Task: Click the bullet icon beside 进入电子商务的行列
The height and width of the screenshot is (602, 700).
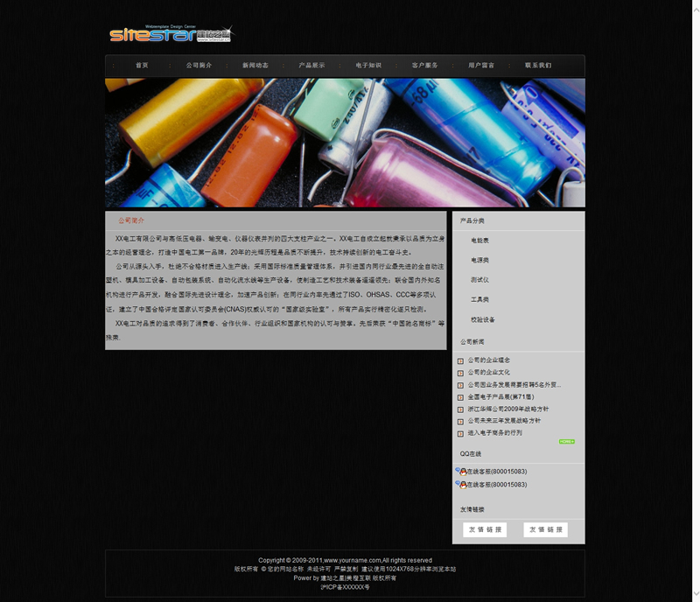Action: point(460,433)
